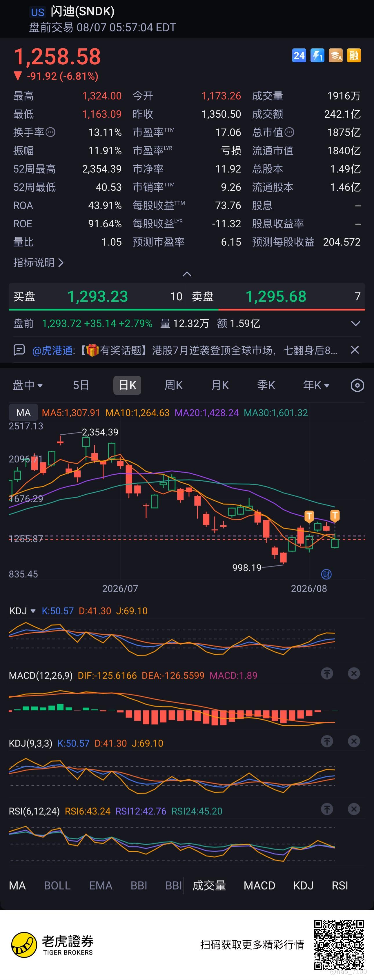Tap the orange 融 margin badge

(x=354, y=56)
